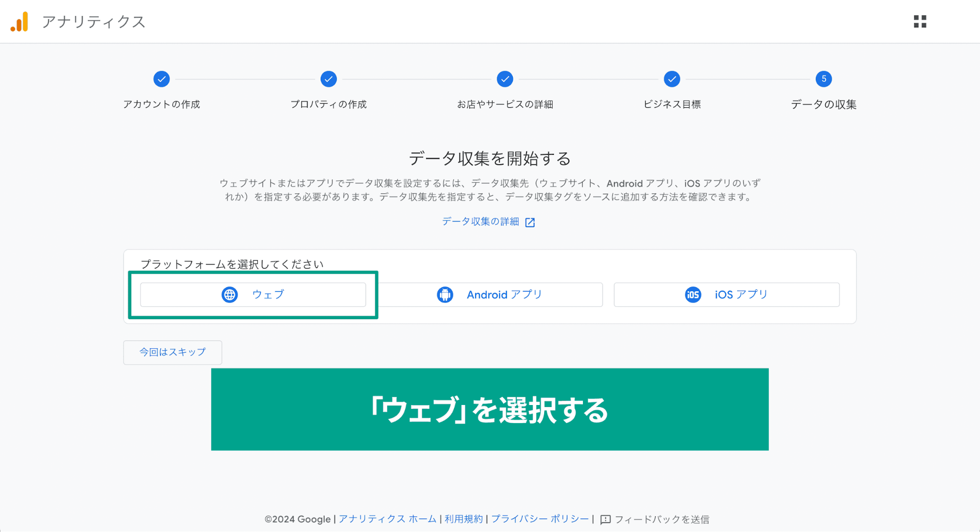Click the プラットフォームを選択してください label

click(x=232, y=264)
